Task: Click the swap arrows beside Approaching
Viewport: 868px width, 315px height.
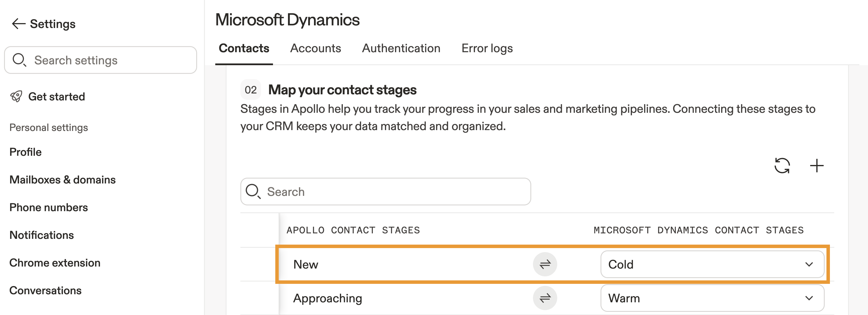Action: coord(545,298)
